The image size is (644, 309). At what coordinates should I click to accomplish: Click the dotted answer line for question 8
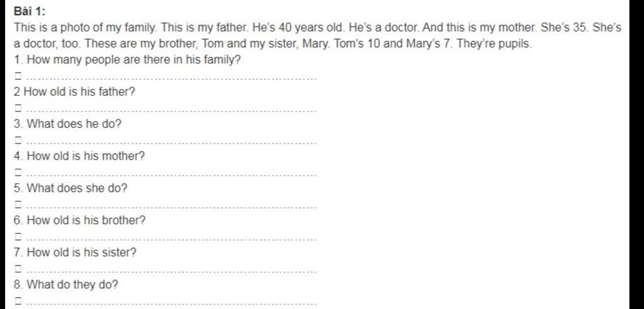(171, 304)
